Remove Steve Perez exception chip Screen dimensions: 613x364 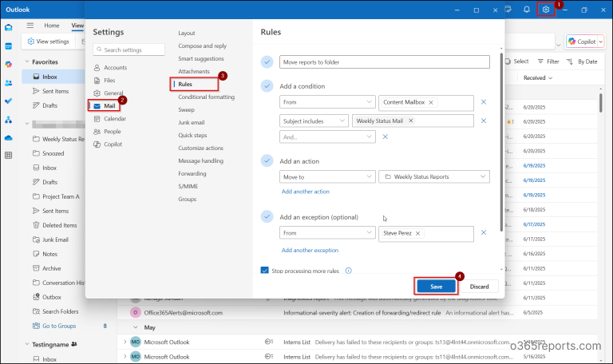[418, 233]
